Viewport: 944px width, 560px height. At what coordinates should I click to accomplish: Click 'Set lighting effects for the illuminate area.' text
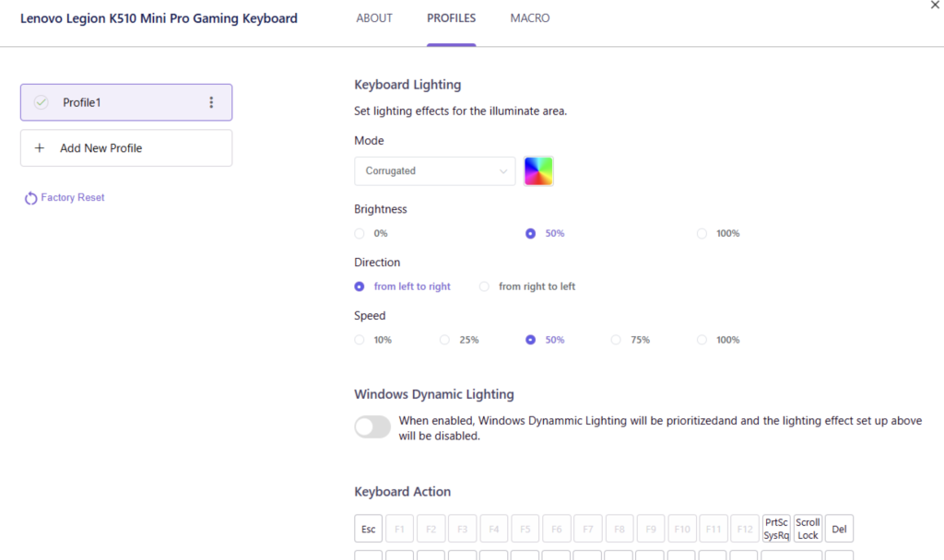point(461,111)
